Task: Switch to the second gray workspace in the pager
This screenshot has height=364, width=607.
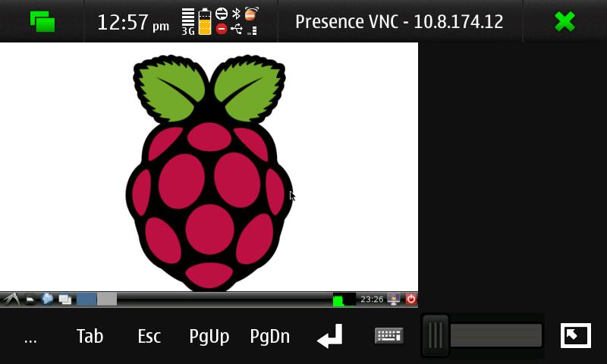Action: click(107, 300)
